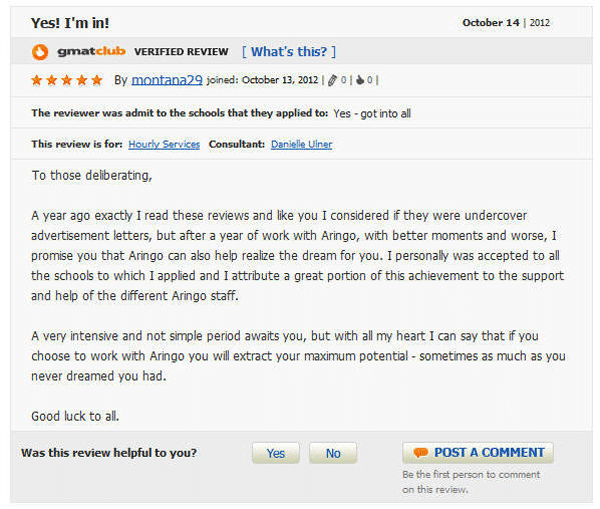Click the POST A COMMENT button
The height and width of the screenshot is (509, 600).
(x=478, y=453)
